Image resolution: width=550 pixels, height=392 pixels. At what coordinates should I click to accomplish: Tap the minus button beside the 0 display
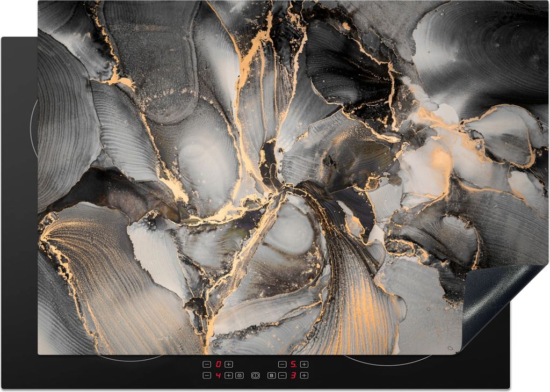tap(207, 364)
